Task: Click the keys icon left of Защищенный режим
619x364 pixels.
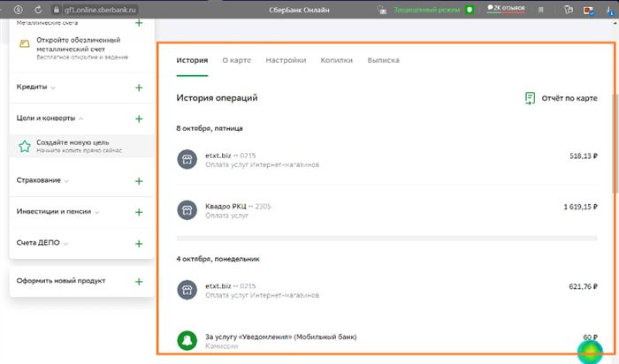Action: pos(381,10)
